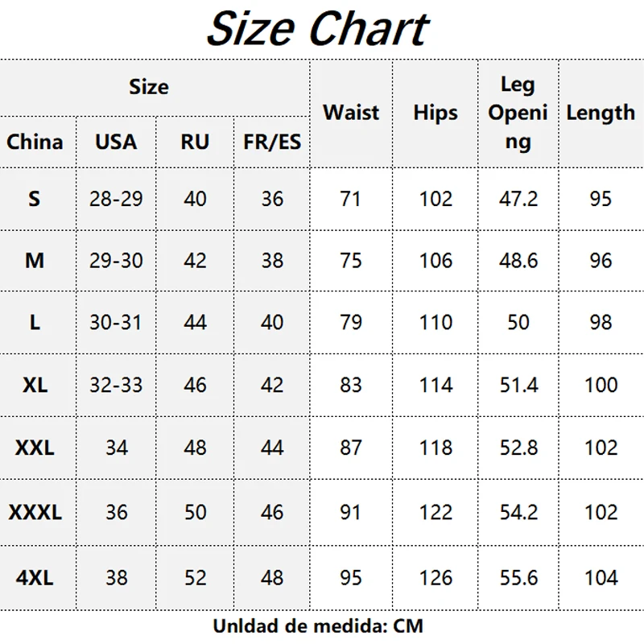The image size is (644, 644).
Task: Select the length value 104
Action: point(601,577)
